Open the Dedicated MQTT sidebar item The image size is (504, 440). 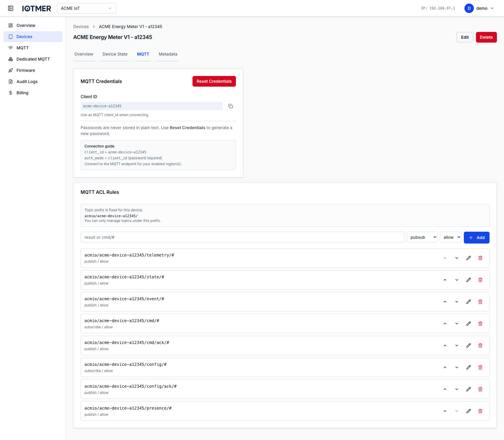pyautogui.click(x=33, y=59)
